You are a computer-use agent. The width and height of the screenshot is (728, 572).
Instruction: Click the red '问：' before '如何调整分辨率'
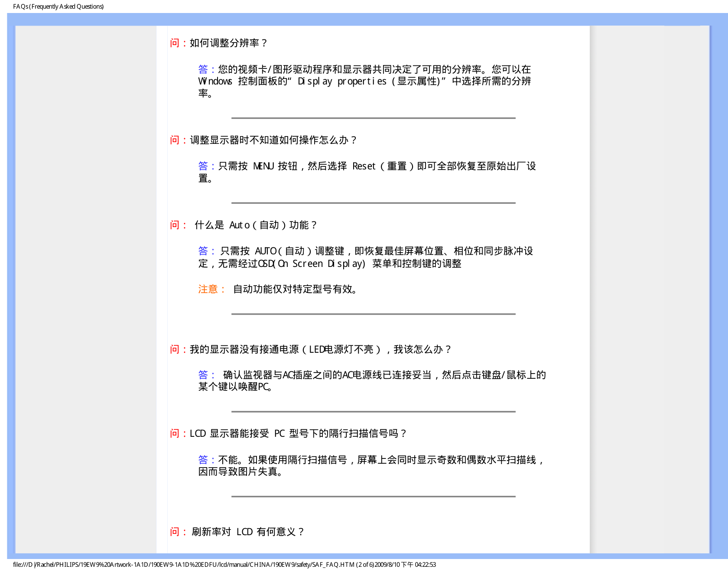click(x=179, y=43)
